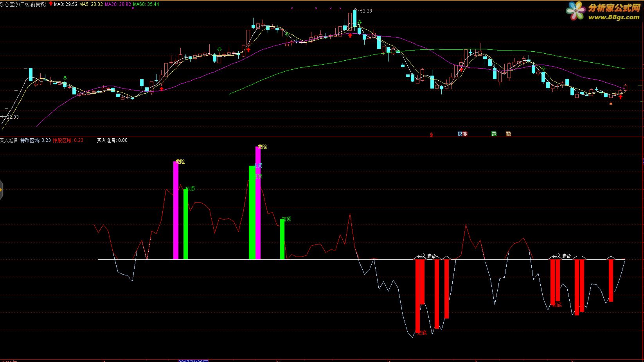Click the taller magenta 危险 bar
Image resolution: width=644 pixels, height=362 pixels.
coord(258,203)
